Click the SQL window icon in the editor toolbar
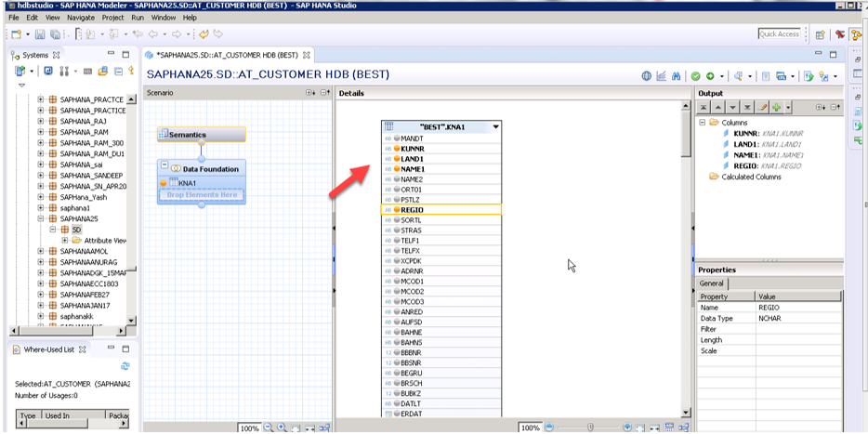Viewport: 868px width, 434px height. click(781, 76)
